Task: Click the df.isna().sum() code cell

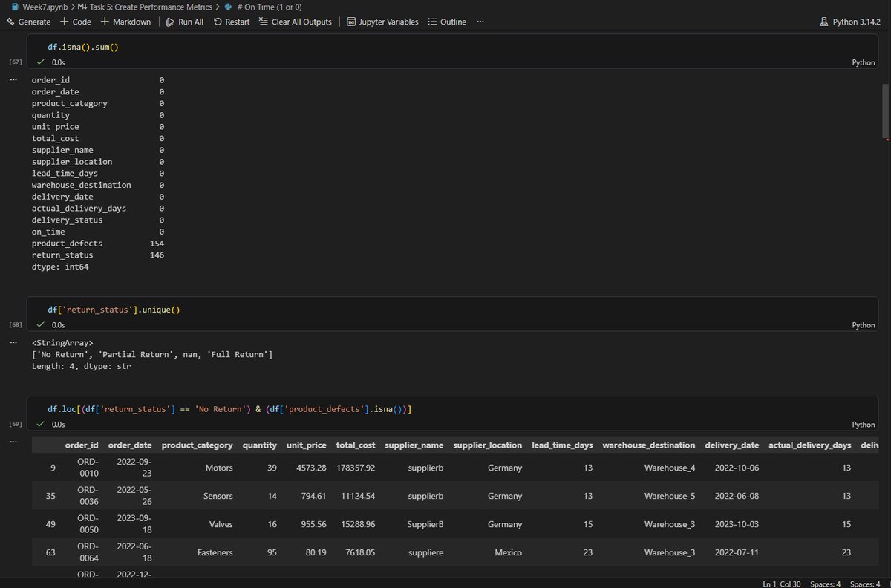Action: [453, 47]
